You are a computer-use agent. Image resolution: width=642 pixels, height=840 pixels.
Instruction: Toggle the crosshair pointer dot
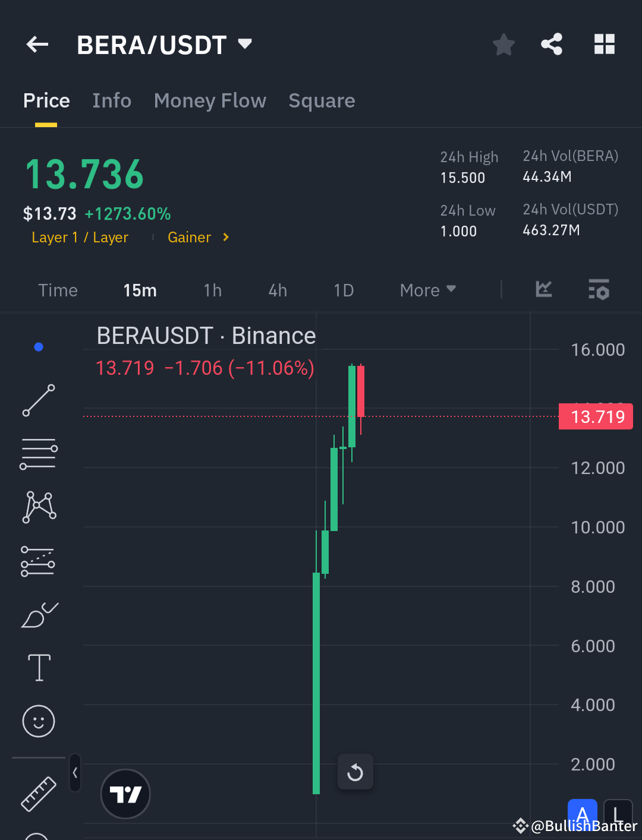tap(38, 346)
